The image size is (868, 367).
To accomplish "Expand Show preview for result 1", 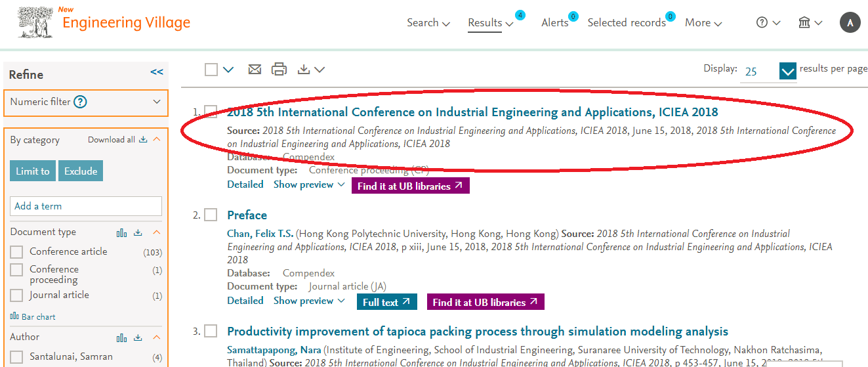I will pyautogui.click(x=309, y=184).
